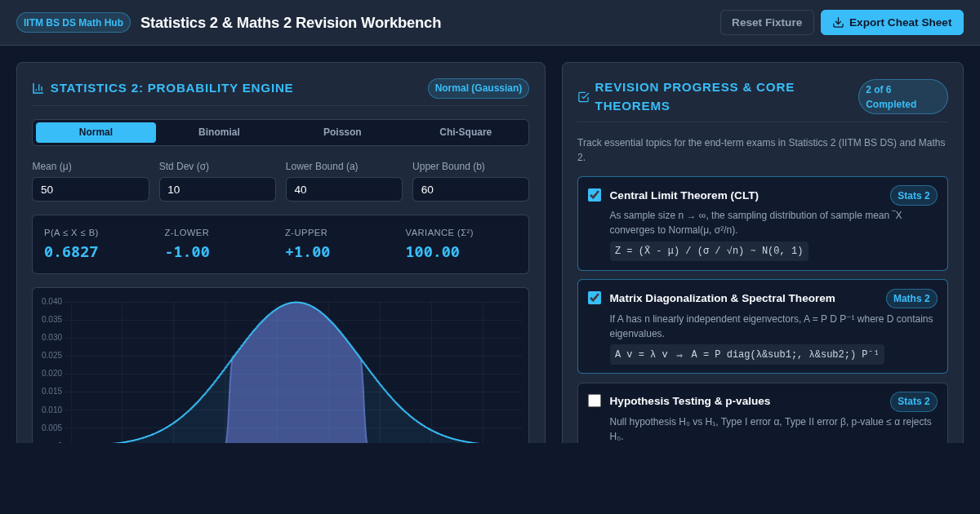Click the Statistics 2 & Maths 2 Revision Workbench title
The width and height of the screenshot is (980, 514).
[x=291, y=23]
